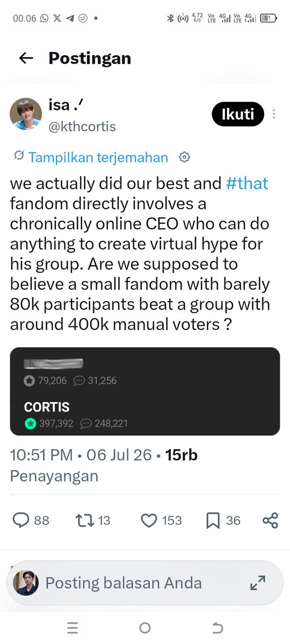Viewport: 290px width, 644px height.
Task: Like the post with the heart icon
Action: [x=149, y=520]
